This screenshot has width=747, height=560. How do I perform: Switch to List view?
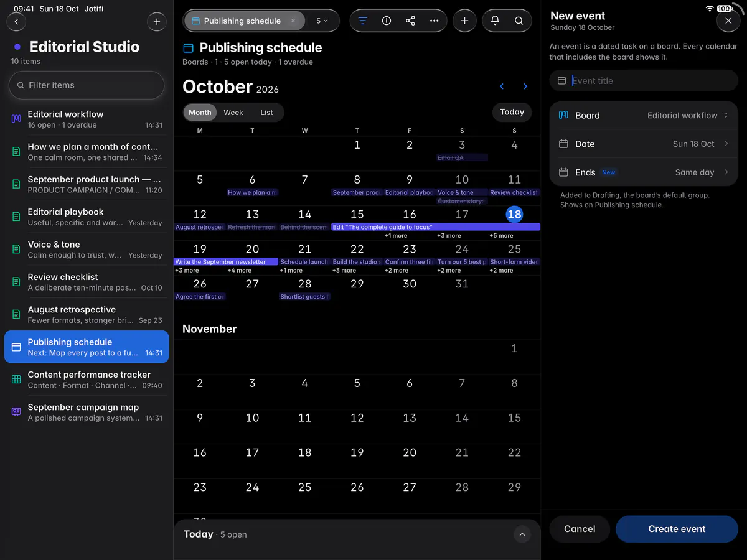click(266, 113)
